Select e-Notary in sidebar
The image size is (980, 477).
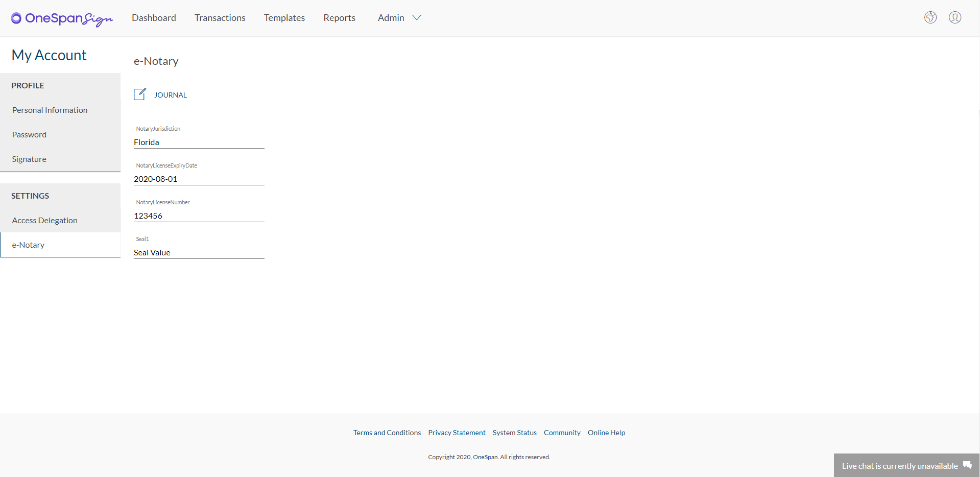[x=60, y=245]
